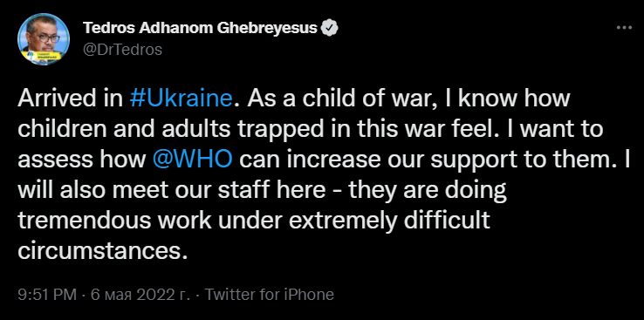Open Tedros's profile picture avatar
Image resolution: width=644 pixels, height=320 pixels.
[43, 38]
